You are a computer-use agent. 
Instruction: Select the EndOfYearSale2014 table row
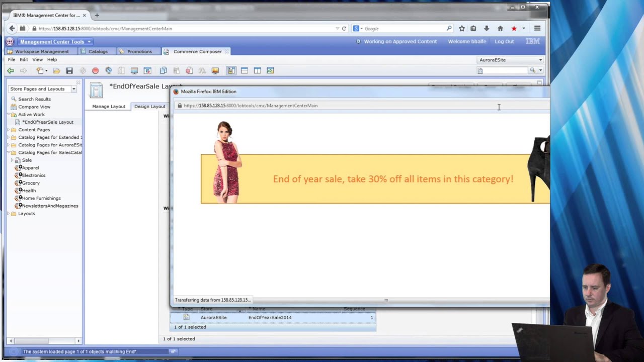coord(273,317)
